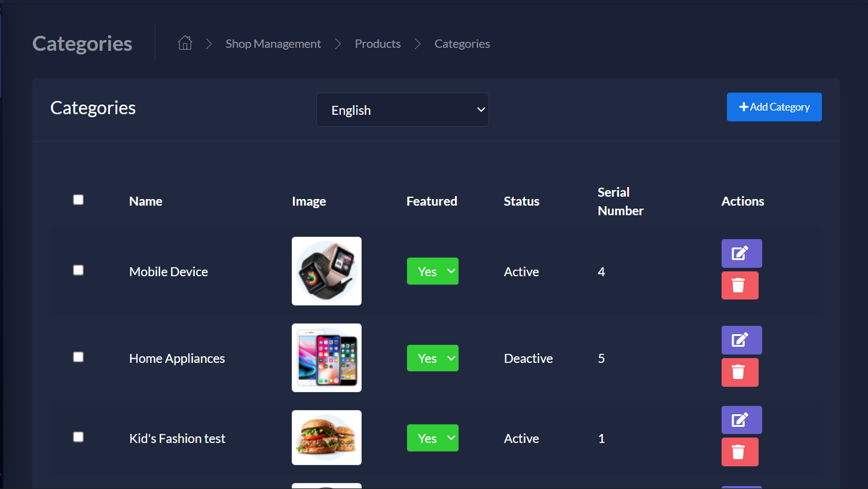Click the plus icon on Add Category
Image resolution: width=868 pixels, height=489 pixels.
744,106
